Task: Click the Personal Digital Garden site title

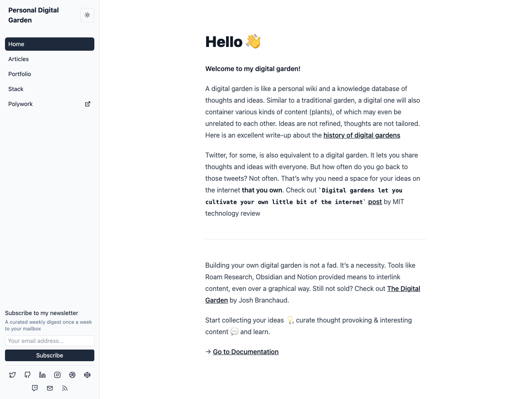Action: (34, 15)
